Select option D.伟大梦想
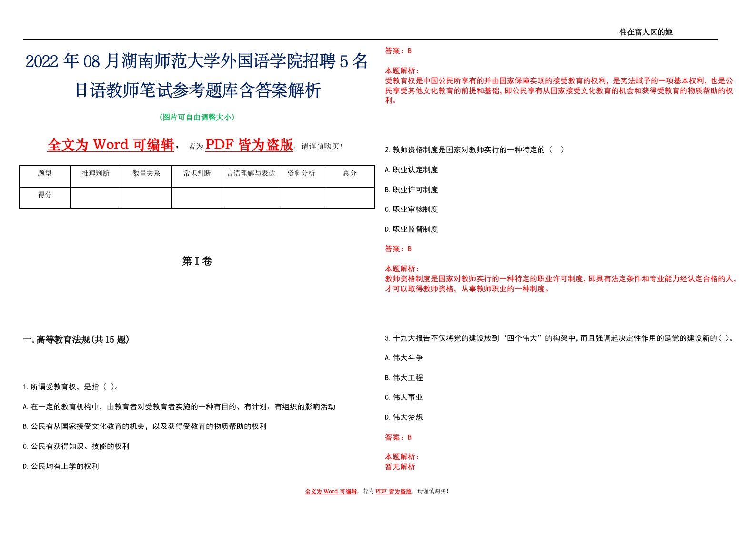756x534 pixels. pos(404,417)
